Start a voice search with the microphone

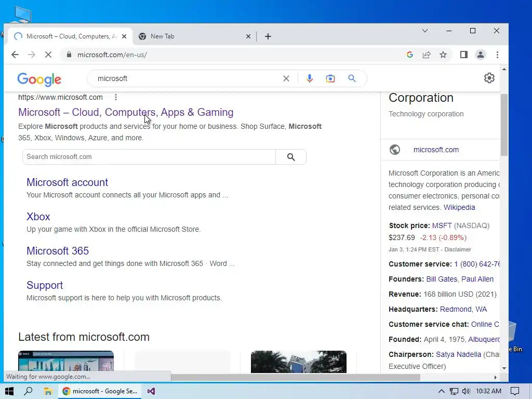[310, 79]
